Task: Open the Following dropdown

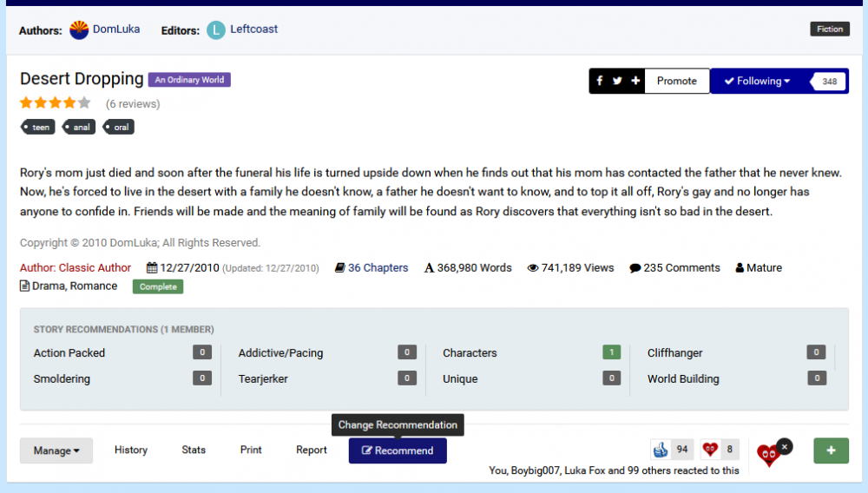Action: pyautogui.click(x=757, y=81)
